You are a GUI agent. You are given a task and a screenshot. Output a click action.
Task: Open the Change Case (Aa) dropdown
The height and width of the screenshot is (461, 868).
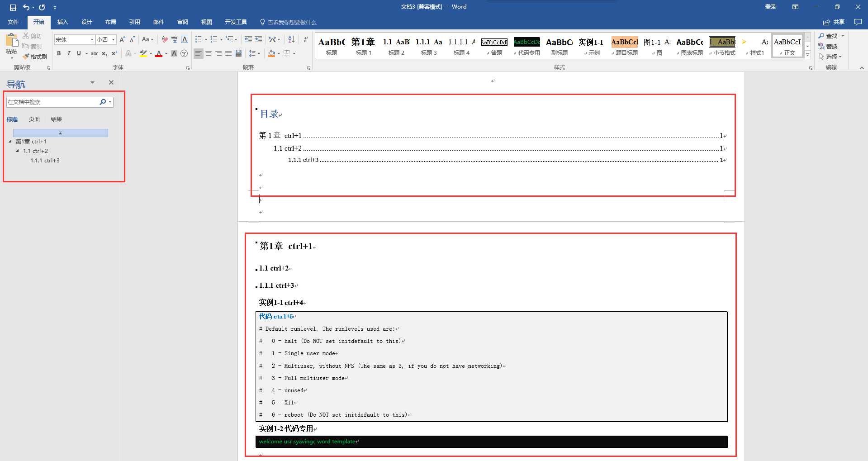(x=147, y=39)
